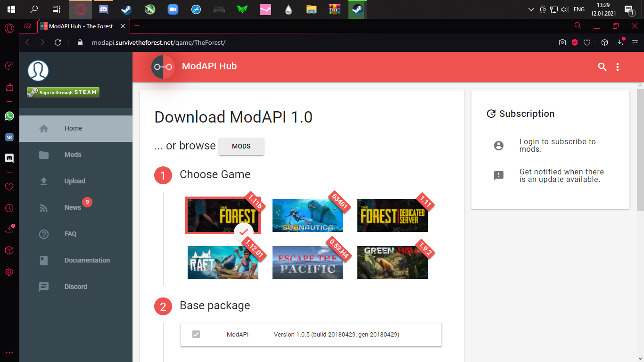
Task: Bookmark this page with the heart icon
Action: click(x=587, y=42)
